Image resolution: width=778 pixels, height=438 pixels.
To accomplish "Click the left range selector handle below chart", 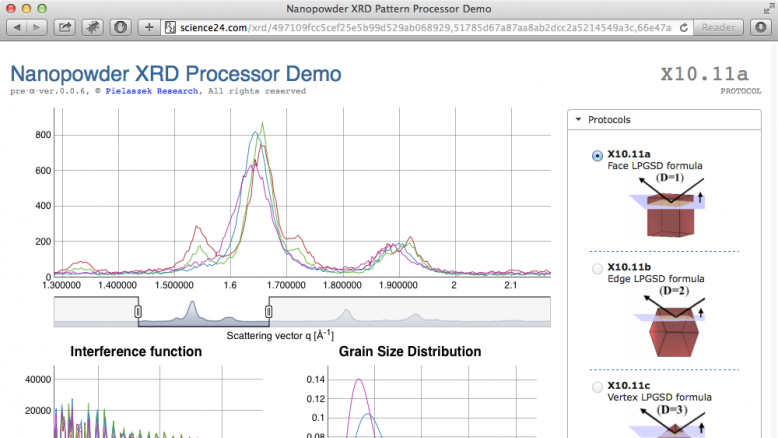I will [138, 311].
